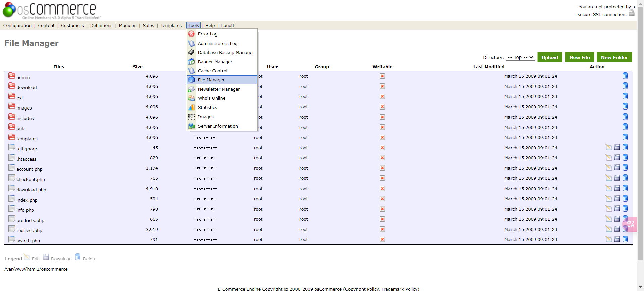644x291 pixels.
Task: Delete account.php file
Action: pyautogui.click(x=625, y=167)
